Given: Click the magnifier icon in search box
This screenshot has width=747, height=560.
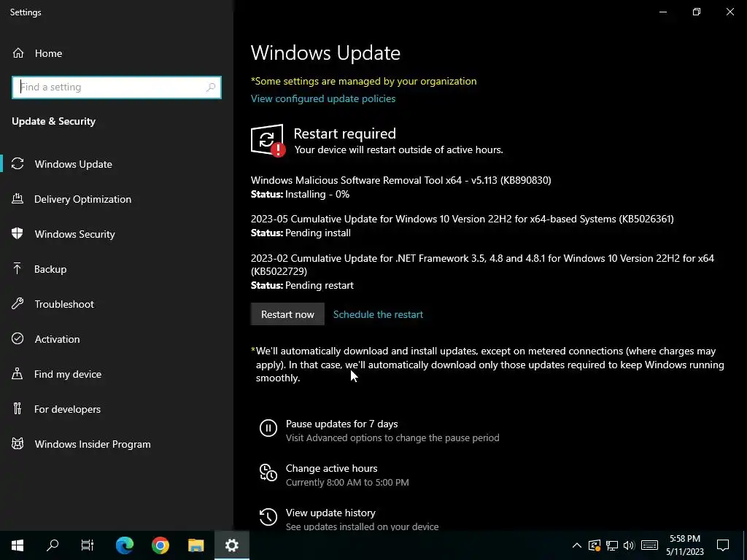Looking at the screenshot, I should point(211,87).
